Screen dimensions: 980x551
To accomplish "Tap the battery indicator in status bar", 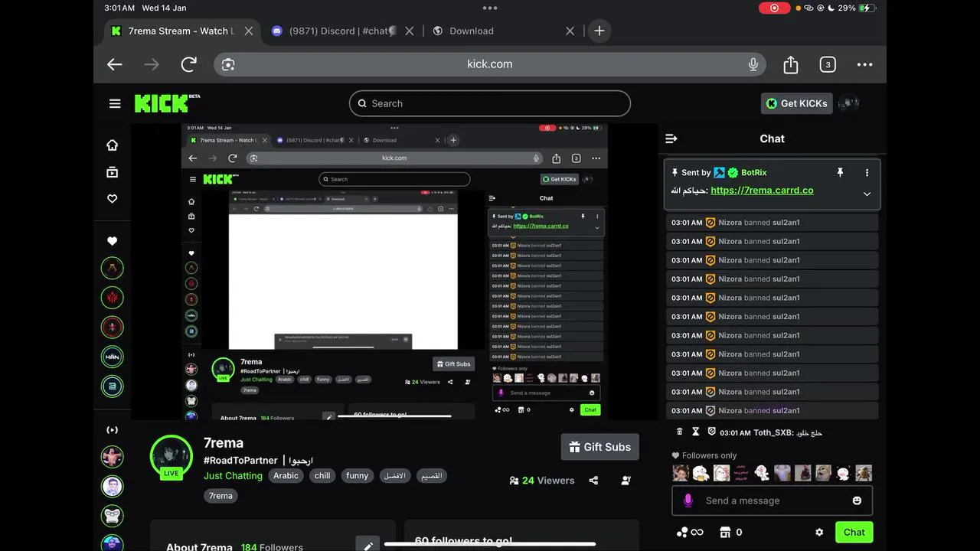I will point(866,8).
